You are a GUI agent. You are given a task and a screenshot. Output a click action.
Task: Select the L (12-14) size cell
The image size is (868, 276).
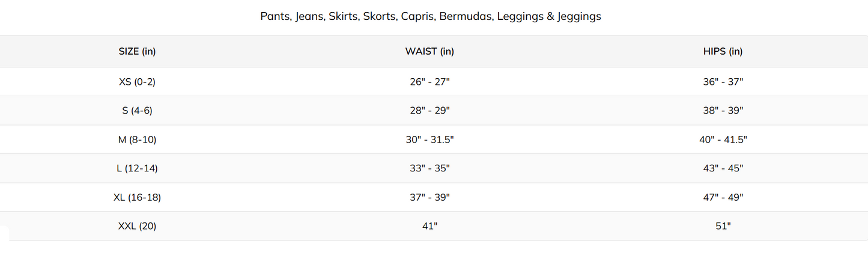[x=137, y=168]
